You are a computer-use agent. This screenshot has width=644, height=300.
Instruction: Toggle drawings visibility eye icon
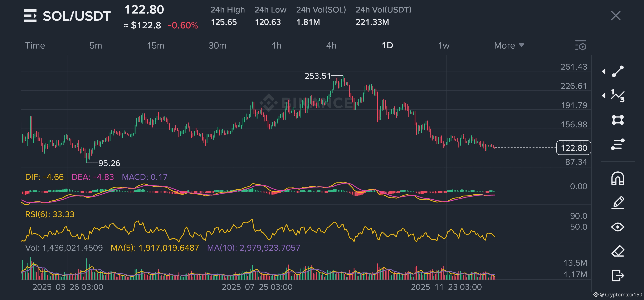(618, 227)
